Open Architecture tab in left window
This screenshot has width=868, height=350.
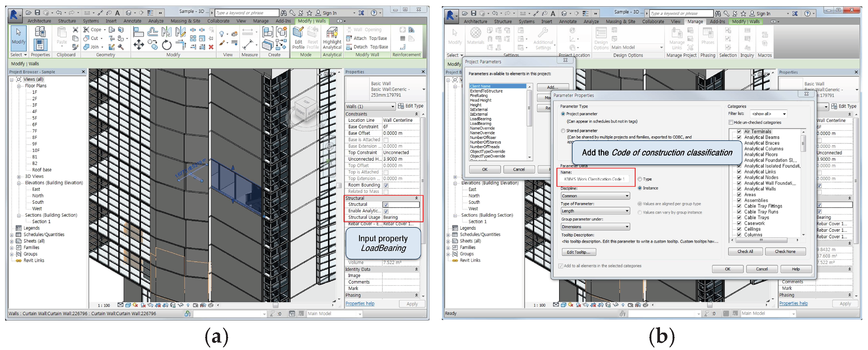pos(39,21)
